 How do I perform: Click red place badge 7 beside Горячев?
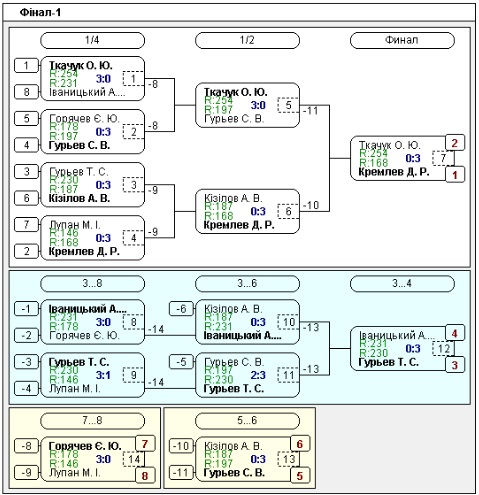[145, 444]
